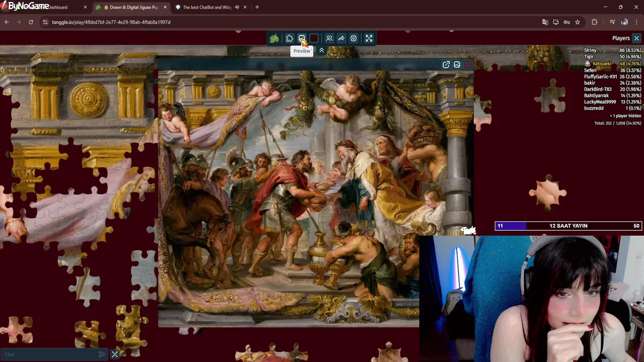Viewport: 644px width, 362px height.
Task: Close the preview window with red X
Action: (x=468, y=64)
